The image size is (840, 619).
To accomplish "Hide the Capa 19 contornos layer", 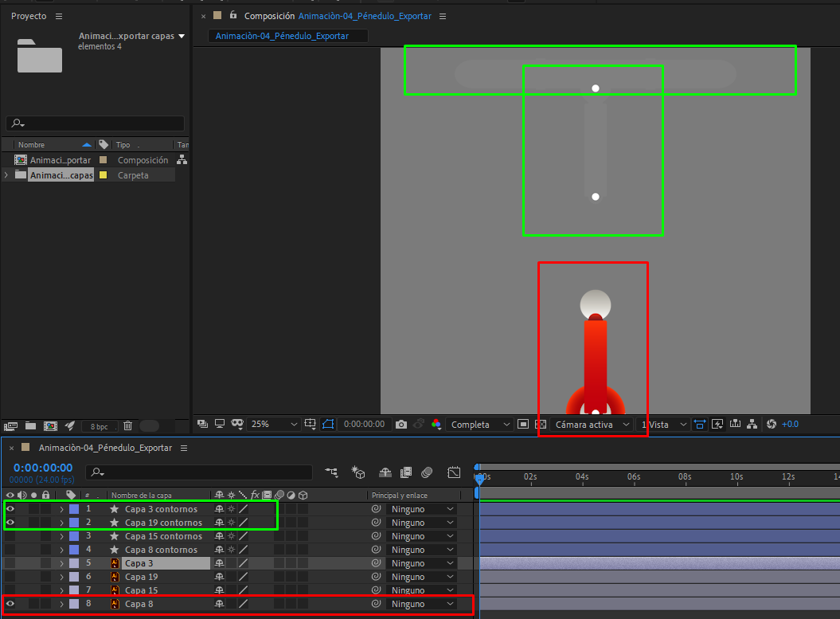I will tap(10, 522).
